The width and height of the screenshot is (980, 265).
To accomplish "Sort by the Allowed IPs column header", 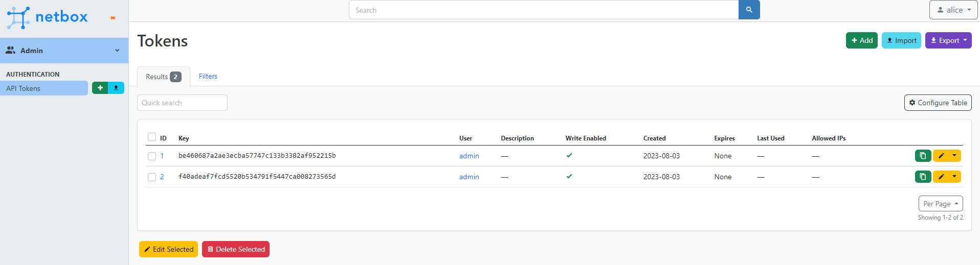I will click(829, 138).
